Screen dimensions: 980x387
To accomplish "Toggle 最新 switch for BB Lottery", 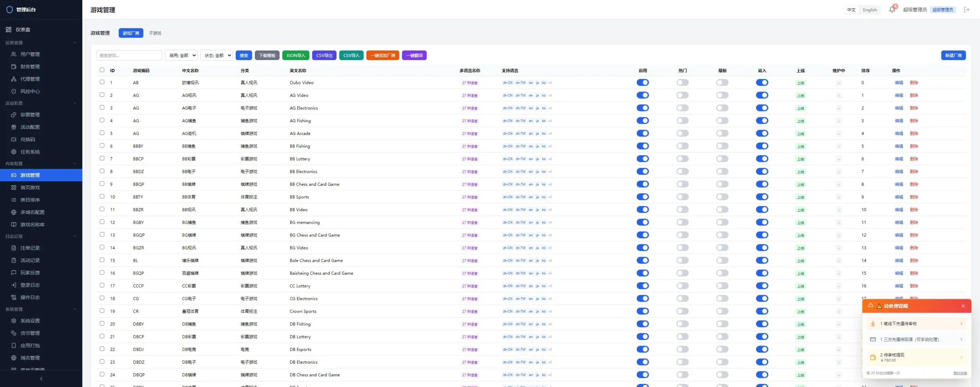I will tap(722, 159).
